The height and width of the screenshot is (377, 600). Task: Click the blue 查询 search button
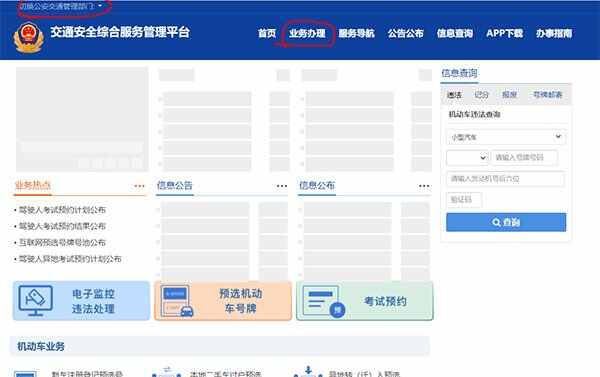(506, 222)
